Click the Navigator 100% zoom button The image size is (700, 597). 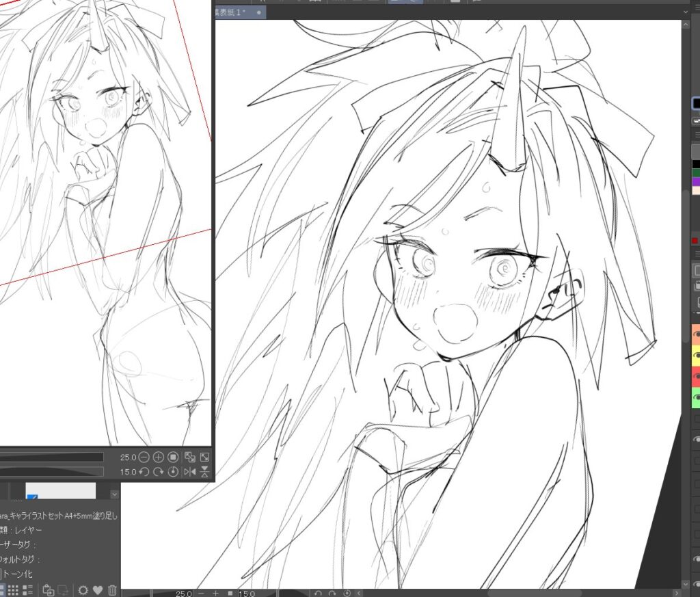(174, 457)
